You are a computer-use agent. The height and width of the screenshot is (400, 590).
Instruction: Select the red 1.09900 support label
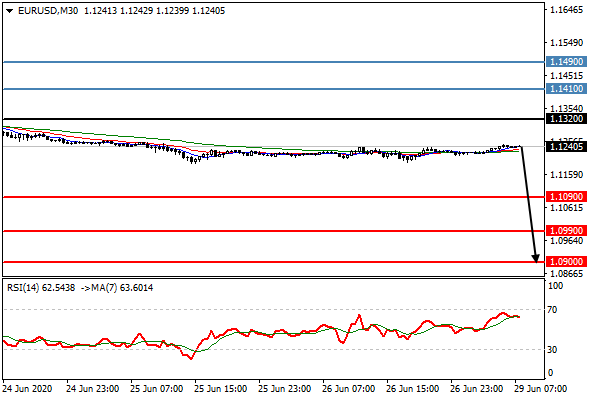pyautogui.click(x=566, y=231)
